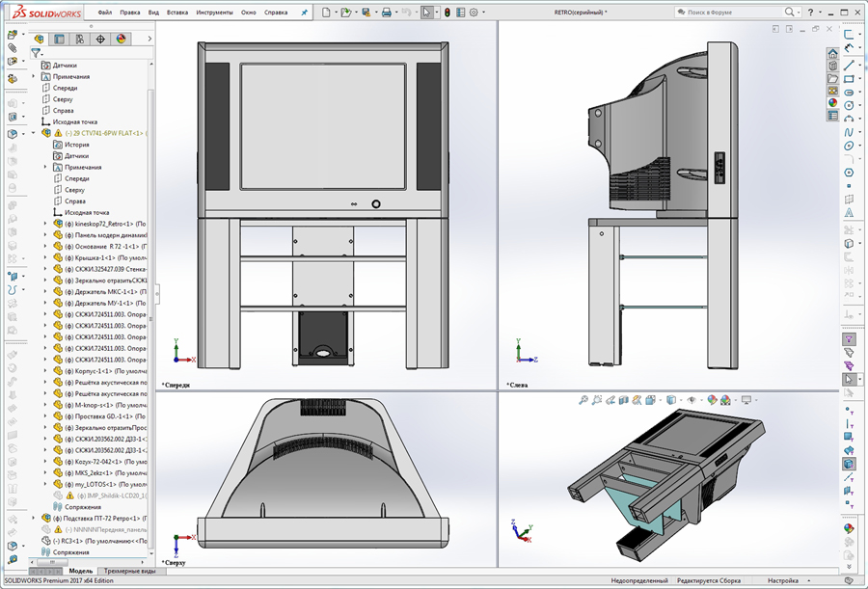The image size is (868, 589).
Task: Switch to the ConfigurationManager panel icon
Action: (x=79, y=39)
